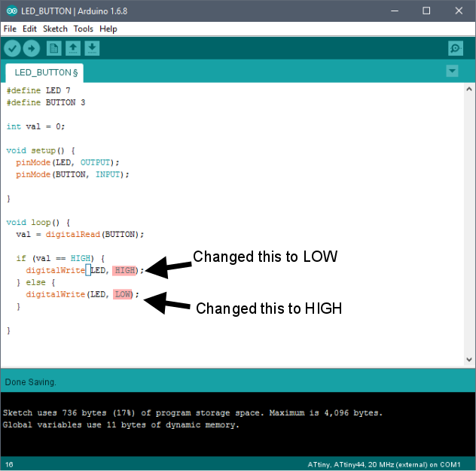Click the '} else {' line
This screenshot has height=471, width=476.
coord(36,282)
